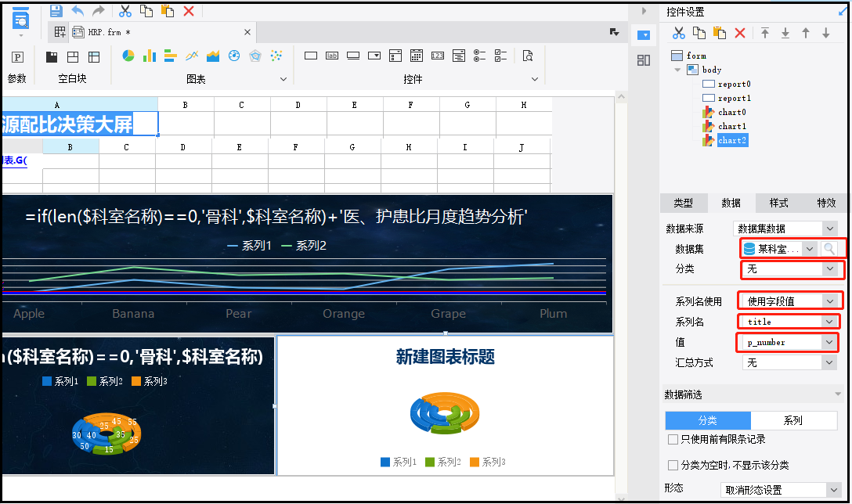852x504 pixels.
Task: Add a label widget
Action: pos(332,56)
